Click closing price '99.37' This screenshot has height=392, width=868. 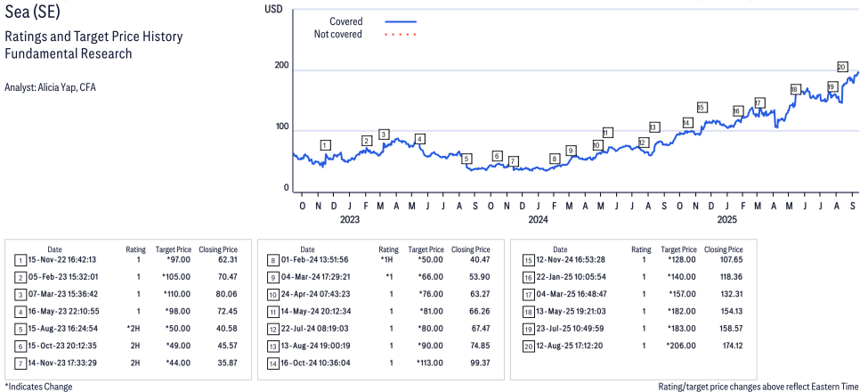(x=480, y=363)
